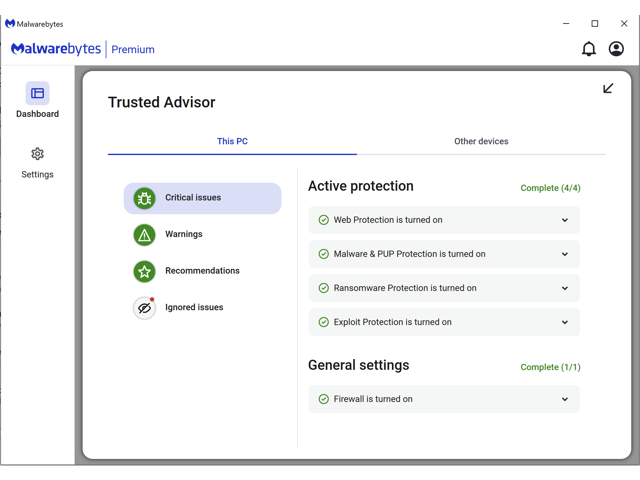Expand the Malware & PUP Protection chevron
The height and width of the screenshot is (480, 640).
coord(565,254)
